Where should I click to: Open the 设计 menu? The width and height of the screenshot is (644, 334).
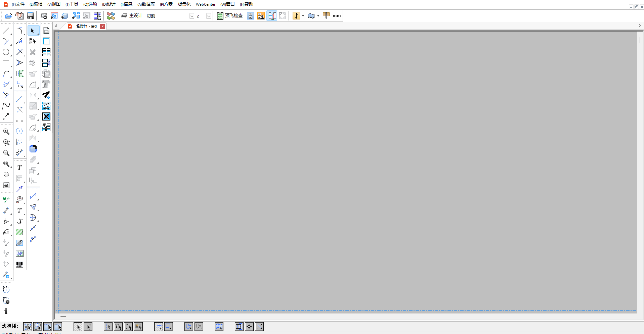[109, 4]
